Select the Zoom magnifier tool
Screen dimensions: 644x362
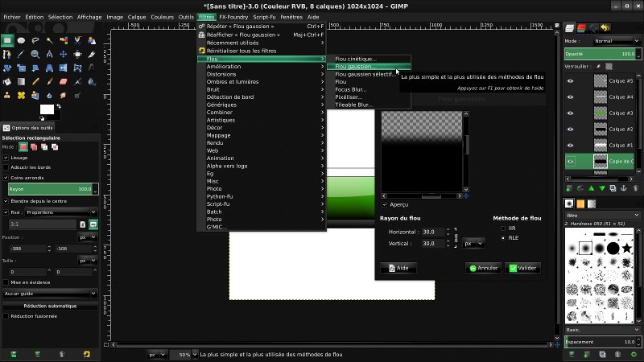click(35, 54)
